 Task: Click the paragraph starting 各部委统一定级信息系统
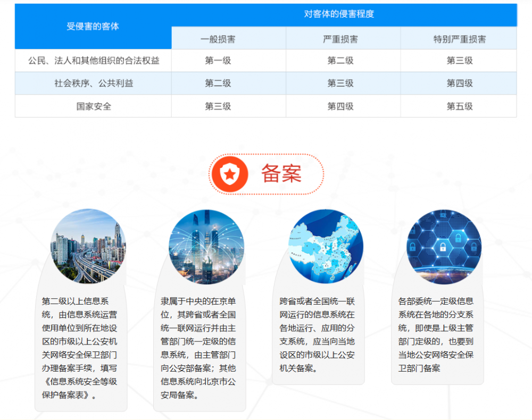(x=436, y=334)
